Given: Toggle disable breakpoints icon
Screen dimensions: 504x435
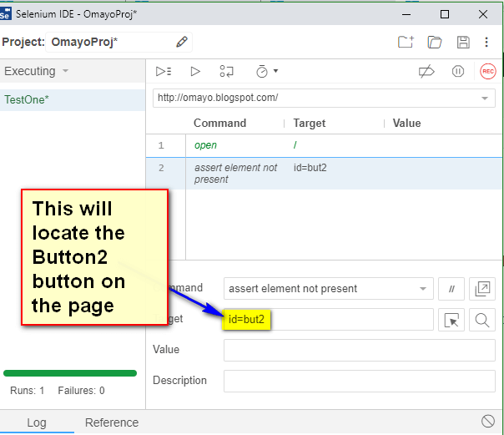Looking at the screenshot, I should tap(426, 71).
